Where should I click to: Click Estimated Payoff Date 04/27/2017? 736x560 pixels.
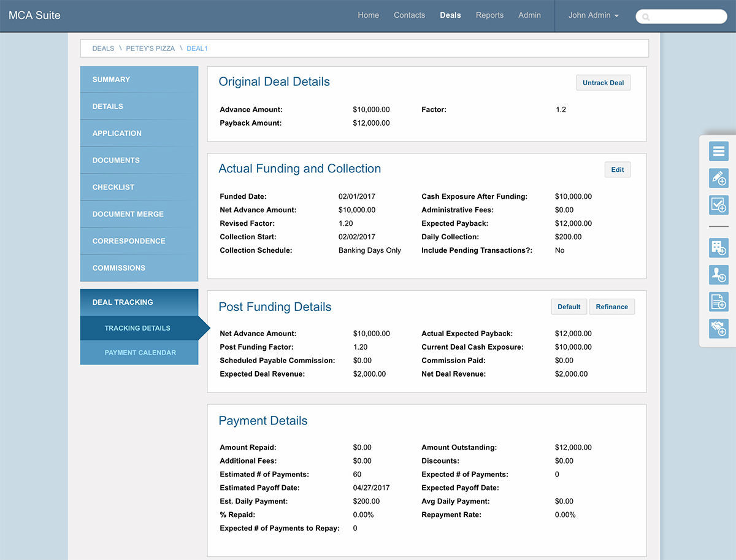coord(372,488)
